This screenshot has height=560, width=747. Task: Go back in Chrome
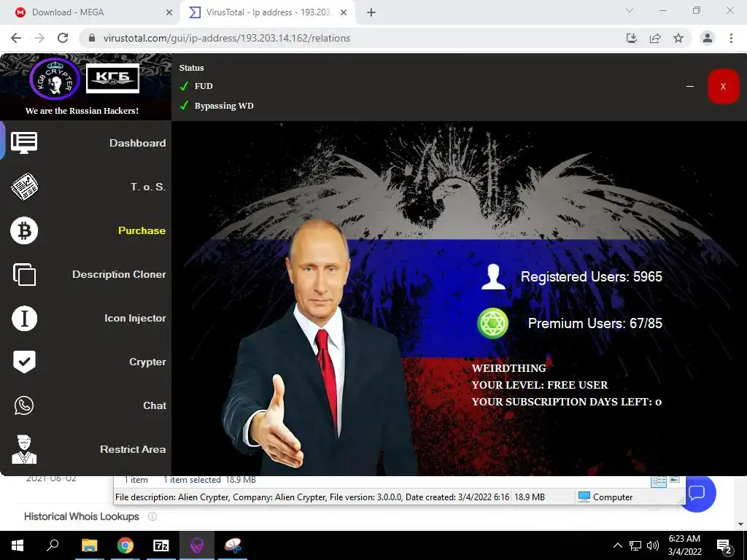tap(16, 38)
